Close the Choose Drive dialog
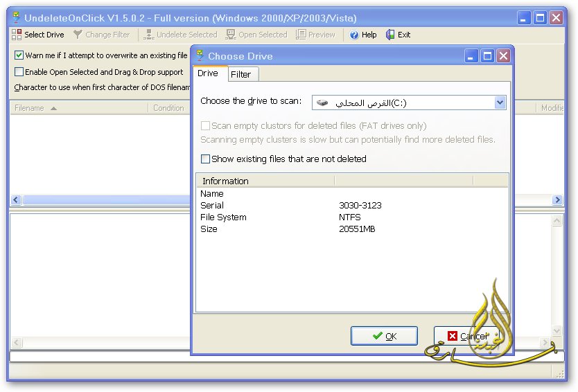Viewport: 578px width, 392px height. click(x=504, y=56)
